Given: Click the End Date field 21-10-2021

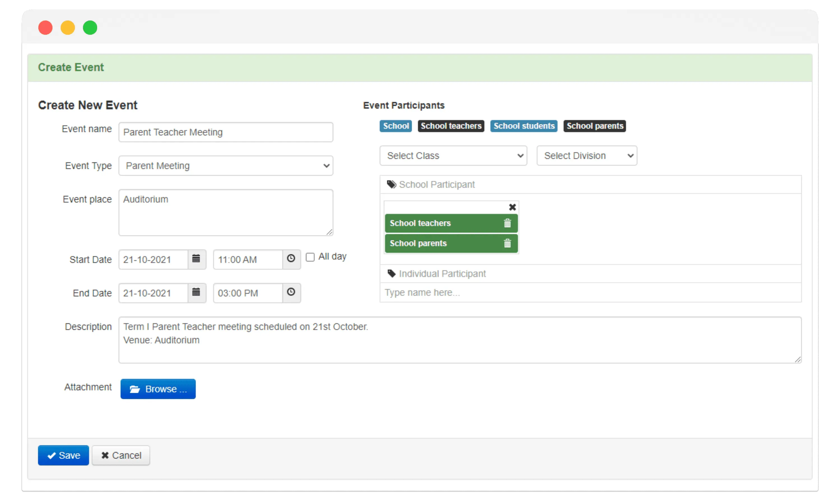Looking at the screenshot, I should click(153, 293).
